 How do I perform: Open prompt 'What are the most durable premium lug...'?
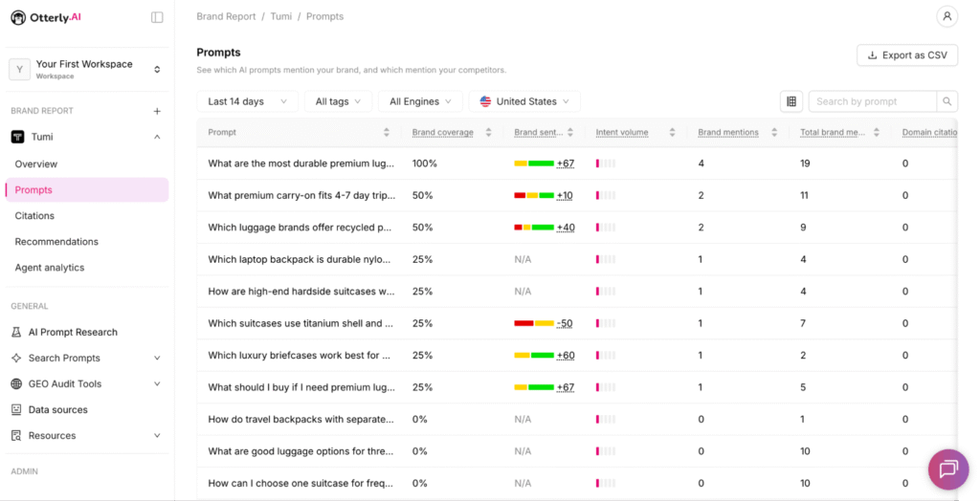(x=301, y=163)
